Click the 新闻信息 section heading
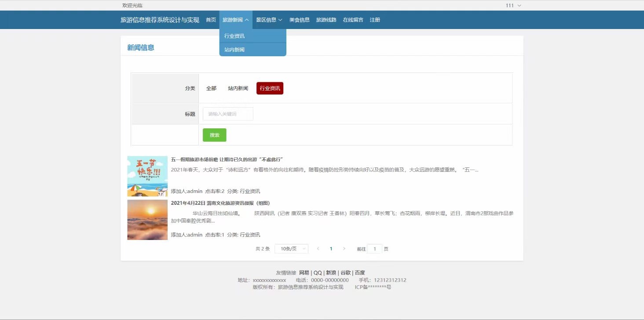Screen dimensions: 644x320 [141, 47]
